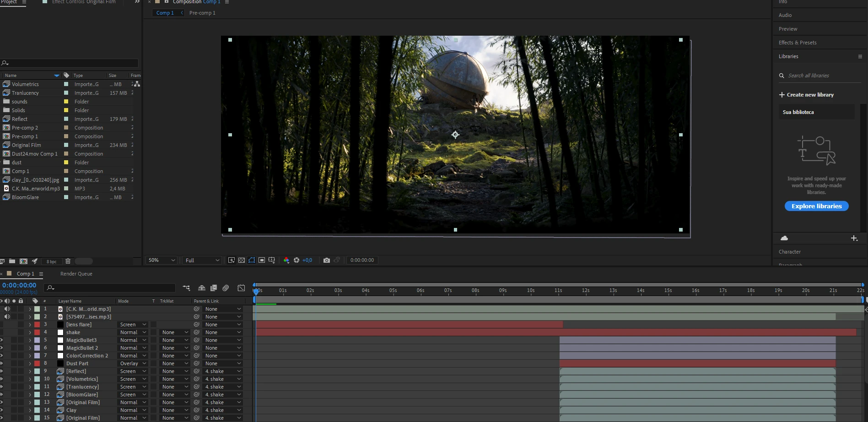Click the Label column tag icon
The image size is (868, 422).
pyautogui.click(x=35, y=301)
